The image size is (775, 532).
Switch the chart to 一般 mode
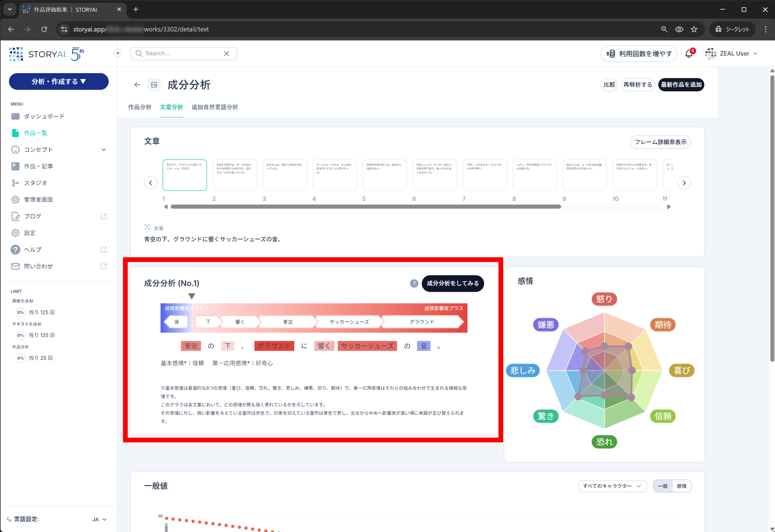point(663,486)
